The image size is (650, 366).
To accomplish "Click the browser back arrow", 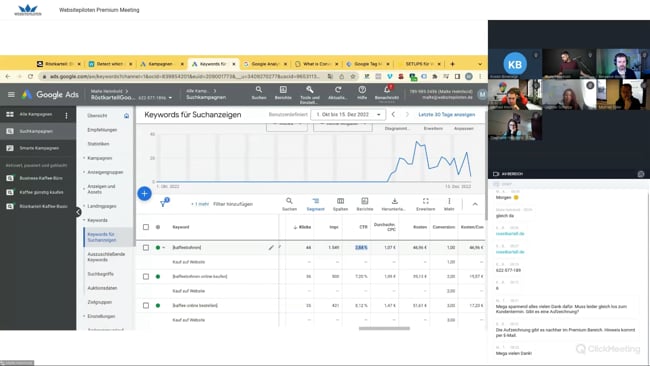I will coord(8,76).
